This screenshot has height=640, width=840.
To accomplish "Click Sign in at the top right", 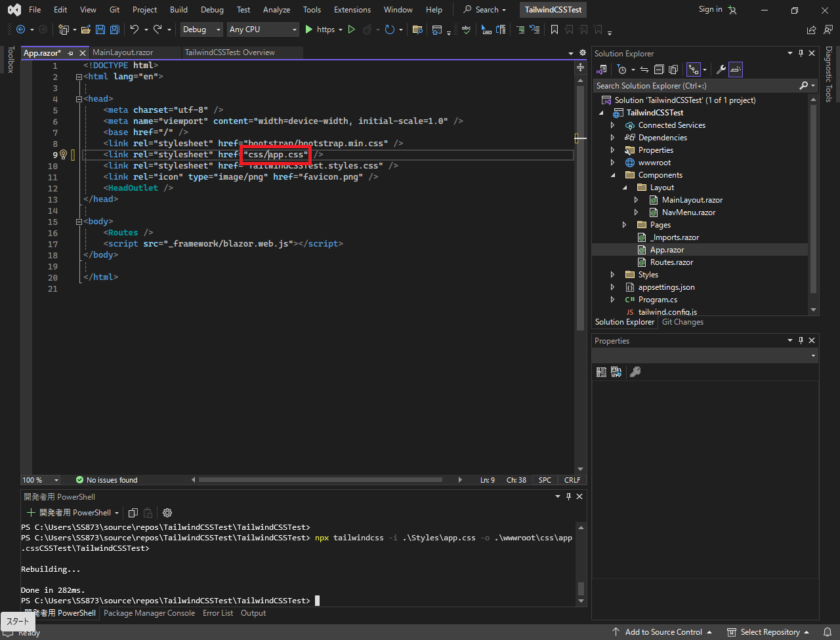I will (710, 9).
